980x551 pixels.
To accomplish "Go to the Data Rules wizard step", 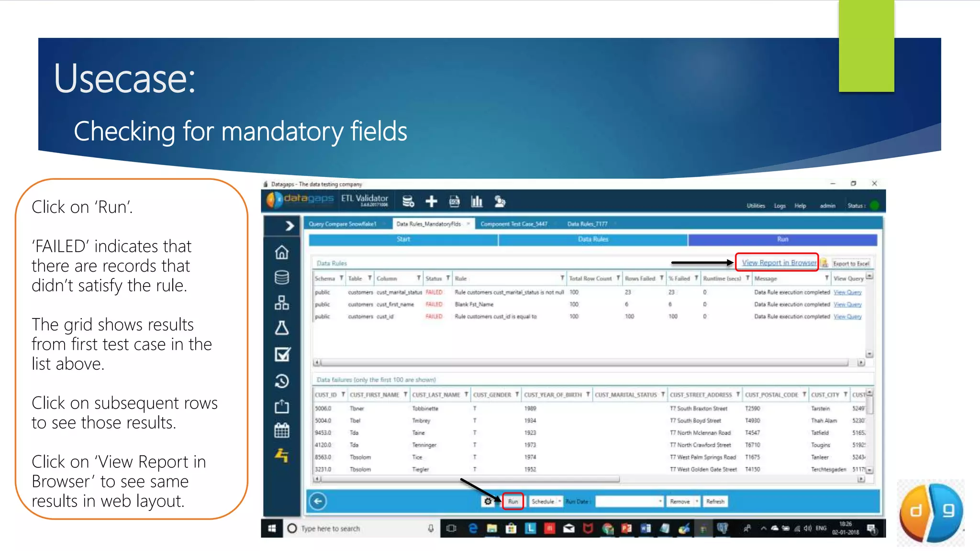I will click(593, 239).
